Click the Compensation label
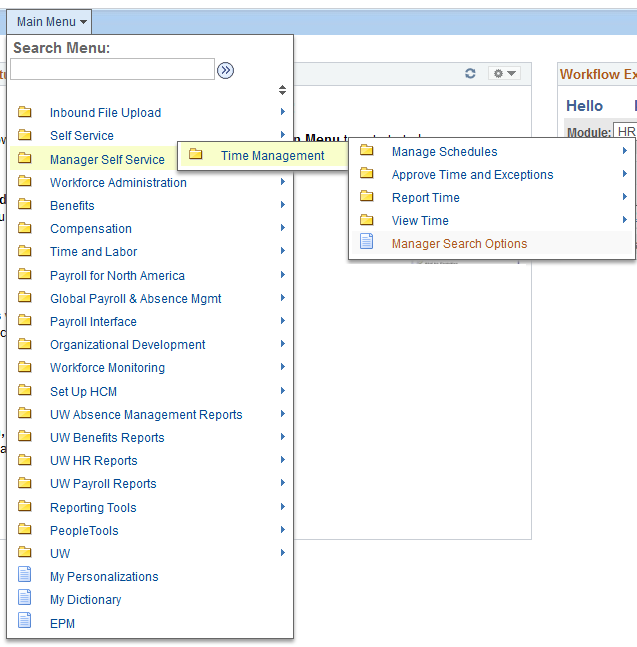This screenshot has width=637, height=647. 91,229
